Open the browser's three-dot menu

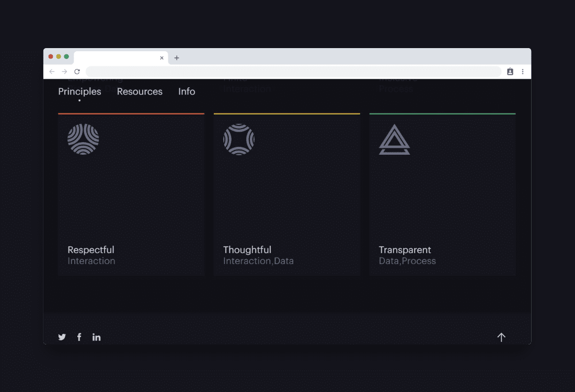[x=523, y=72]
